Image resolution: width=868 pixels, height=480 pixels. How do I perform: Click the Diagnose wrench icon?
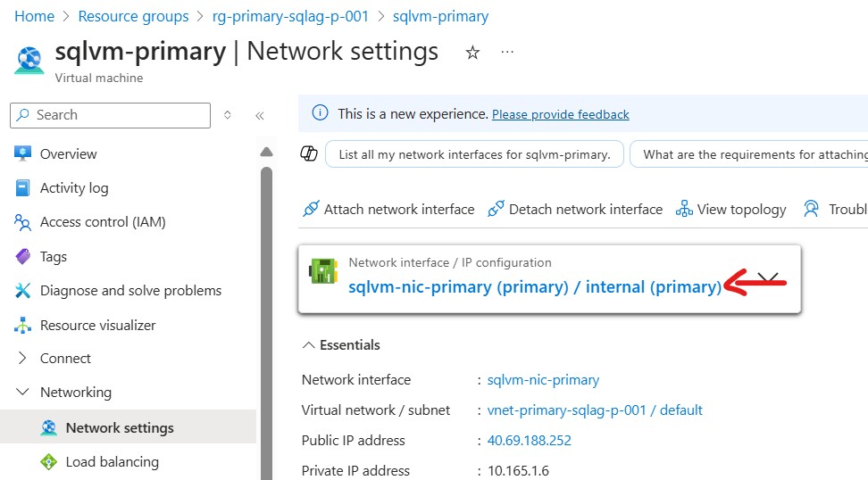[22, 290]
